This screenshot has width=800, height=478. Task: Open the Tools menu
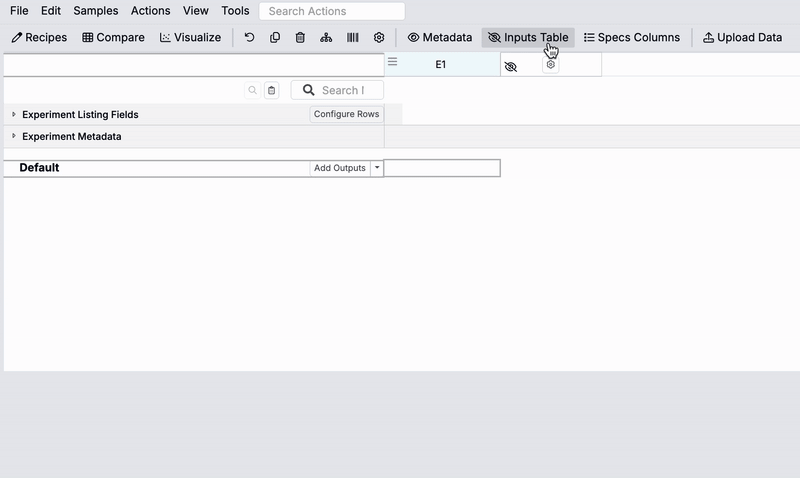tap(235, 11)
